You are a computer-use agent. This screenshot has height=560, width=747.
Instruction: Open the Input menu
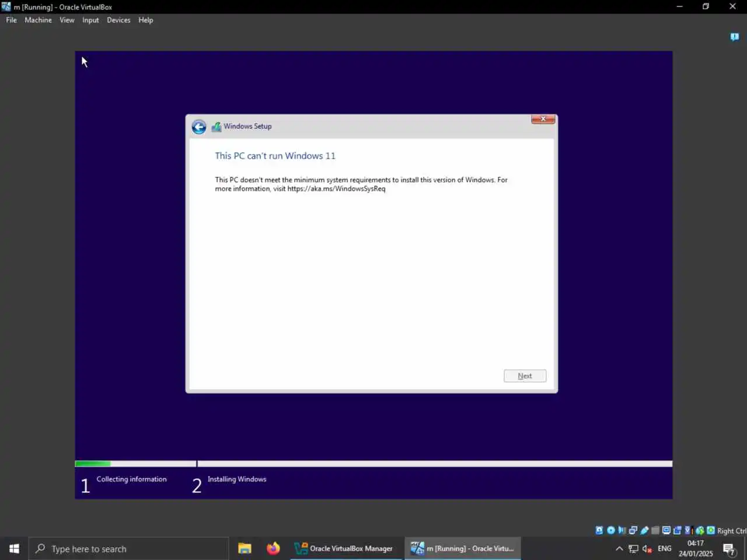(90, 20)
